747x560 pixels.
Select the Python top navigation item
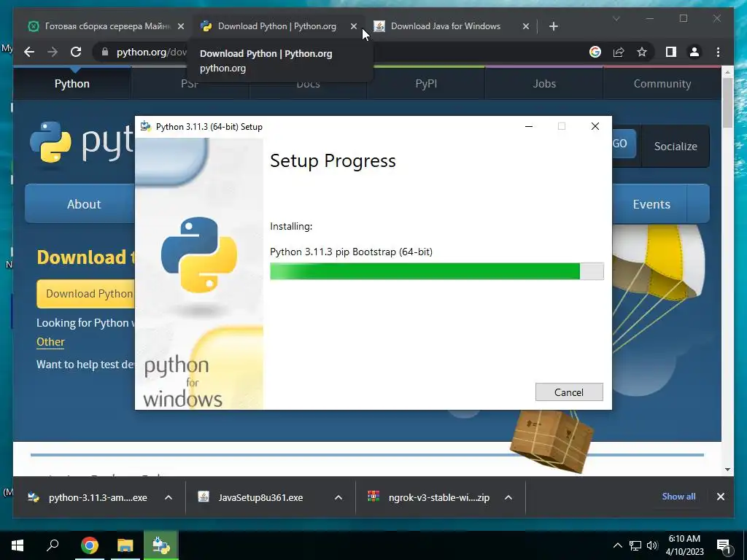[72, 83]
